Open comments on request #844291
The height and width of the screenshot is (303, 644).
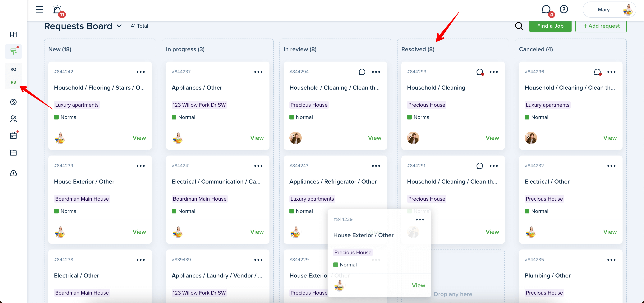click(480, 166)
